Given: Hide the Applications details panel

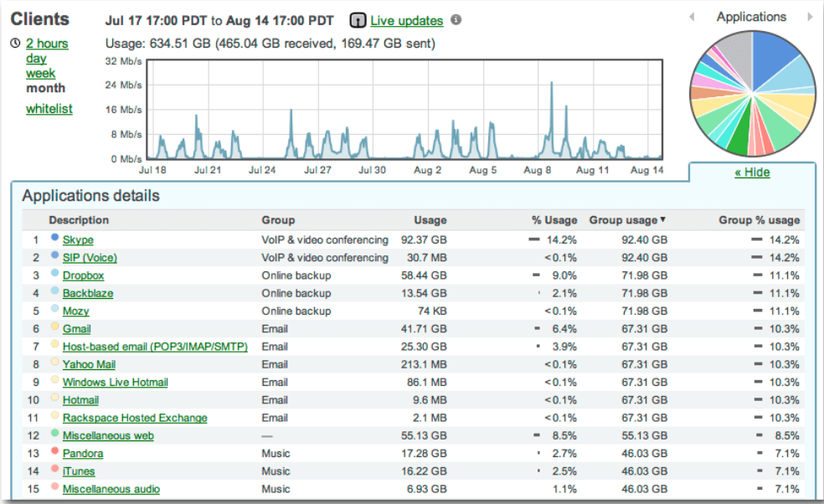Looking at the screenshot, I should [753, 172].
